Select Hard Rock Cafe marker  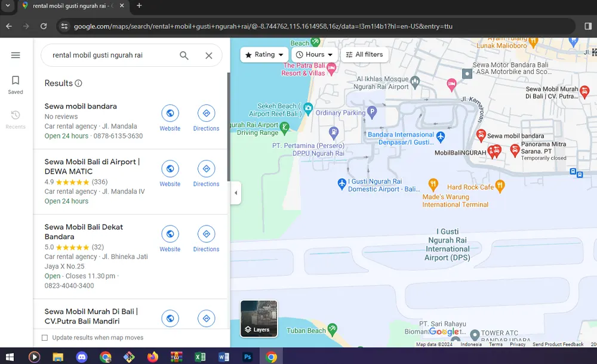point(500,186)
